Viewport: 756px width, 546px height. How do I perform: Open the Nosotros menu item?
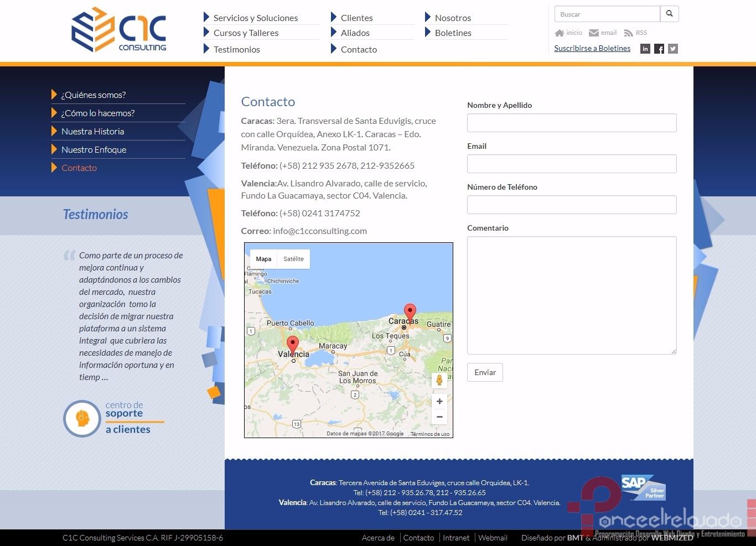(453, 18)
